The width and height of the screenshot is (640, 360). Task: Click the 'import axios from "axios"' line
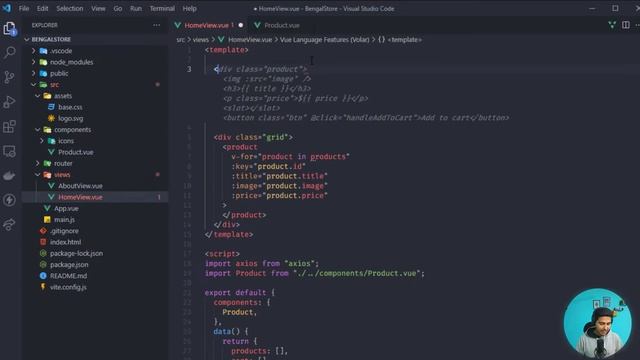(x=262, y=264)
